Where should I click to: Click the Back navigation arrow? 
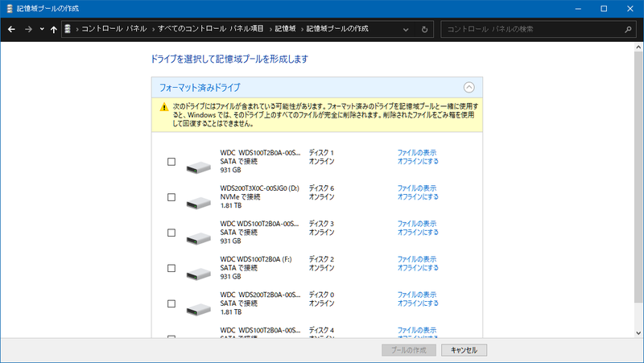[x=11, y=29]
